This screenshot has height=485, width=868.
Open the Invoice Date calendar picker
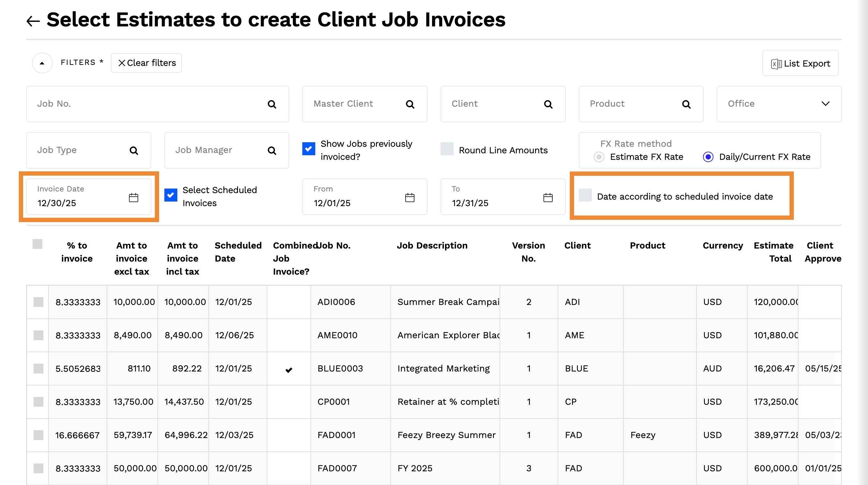133,198
